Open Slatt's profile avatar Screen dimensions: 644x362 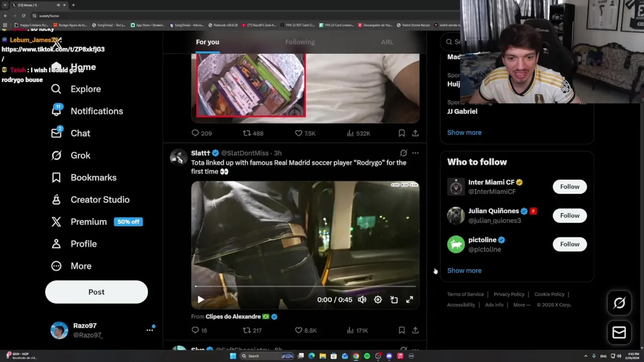(179, 157)
